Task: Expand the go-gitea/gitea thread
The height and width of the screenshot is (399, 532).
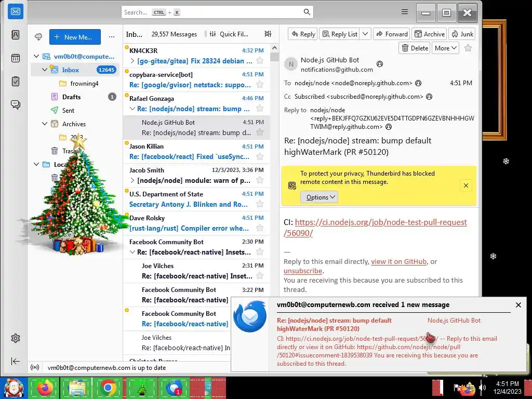Action: 132,61
